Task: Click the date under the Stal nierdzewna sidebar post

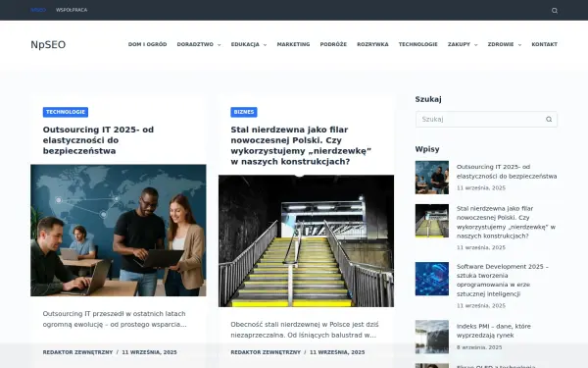Action: pos(481,248)
